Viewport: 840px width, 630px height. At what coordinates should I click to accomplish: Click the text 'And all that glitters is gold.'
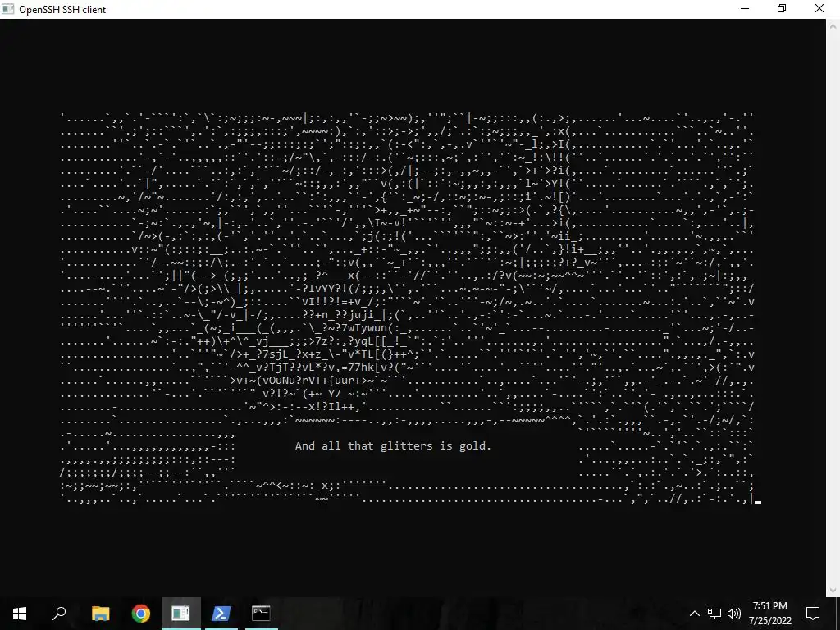[x=393, y=445]
